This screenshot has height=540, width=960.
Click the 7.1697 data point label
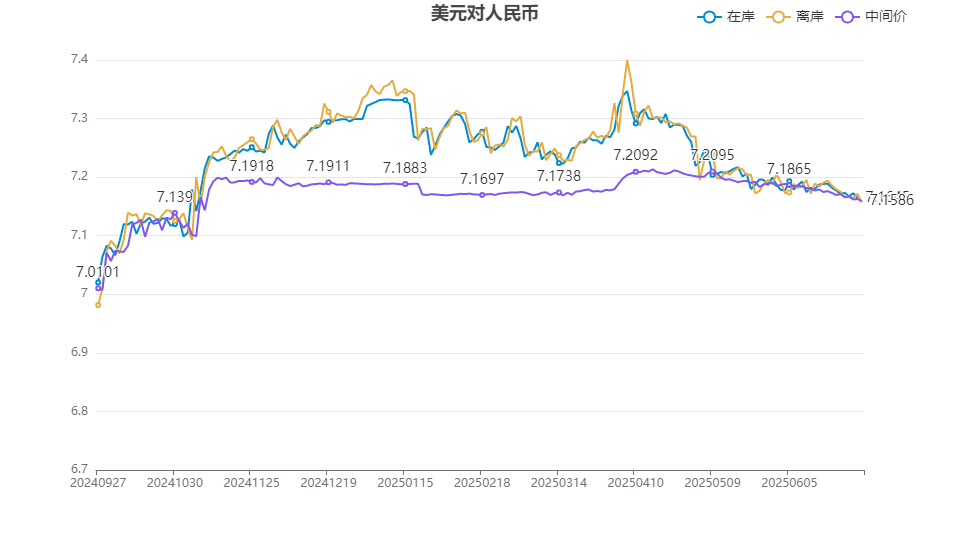[482, 179]
